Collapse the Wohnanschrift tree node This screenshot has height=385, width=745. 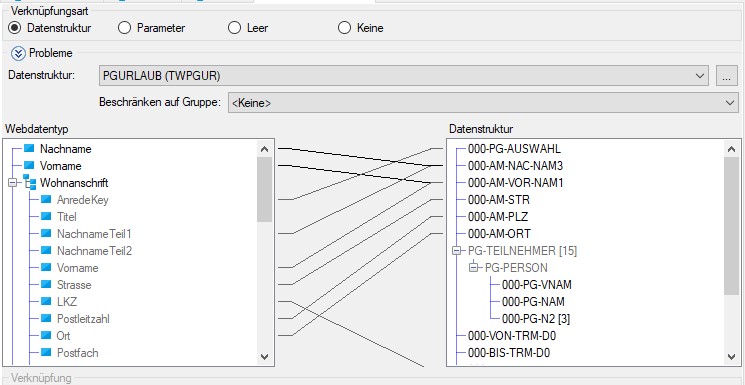tap(13, 183)
